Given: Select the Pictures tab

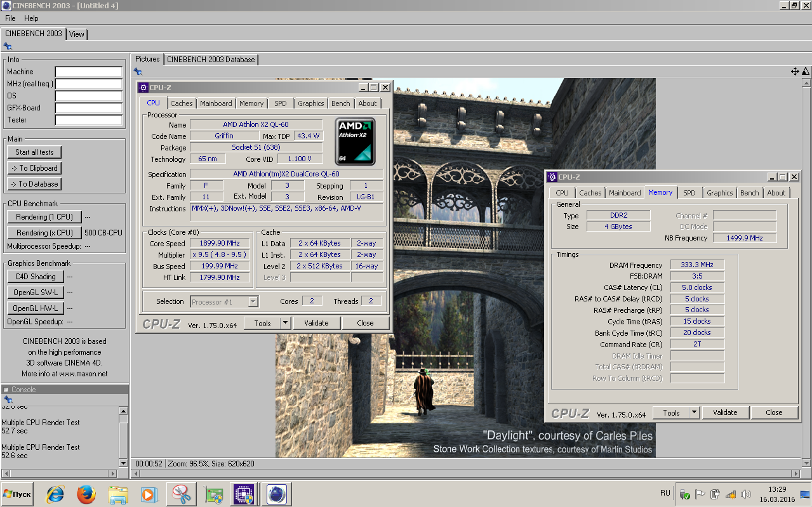Looking at the screenshot, I should pyautogui.click(x=147, y=59).
